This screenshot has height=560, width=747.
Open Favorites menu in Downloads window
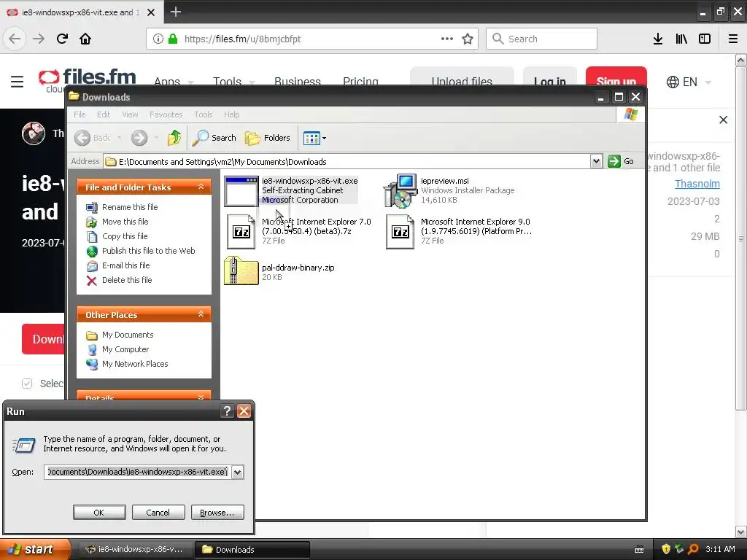[166, 114]
